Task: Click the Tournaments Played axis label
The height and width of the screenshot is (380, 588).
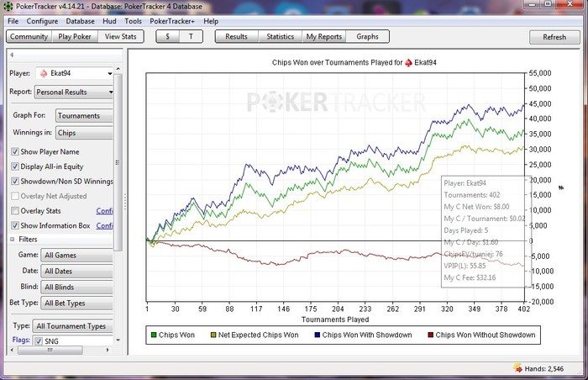Action: pos(335,319)
